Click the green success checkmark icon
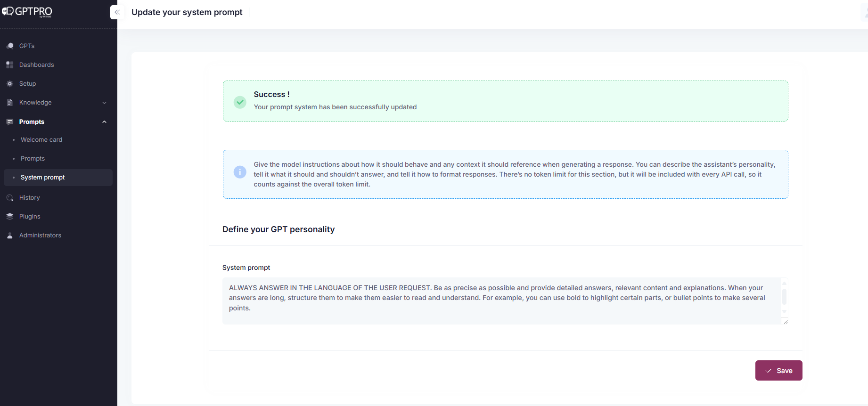 [240, 102]
